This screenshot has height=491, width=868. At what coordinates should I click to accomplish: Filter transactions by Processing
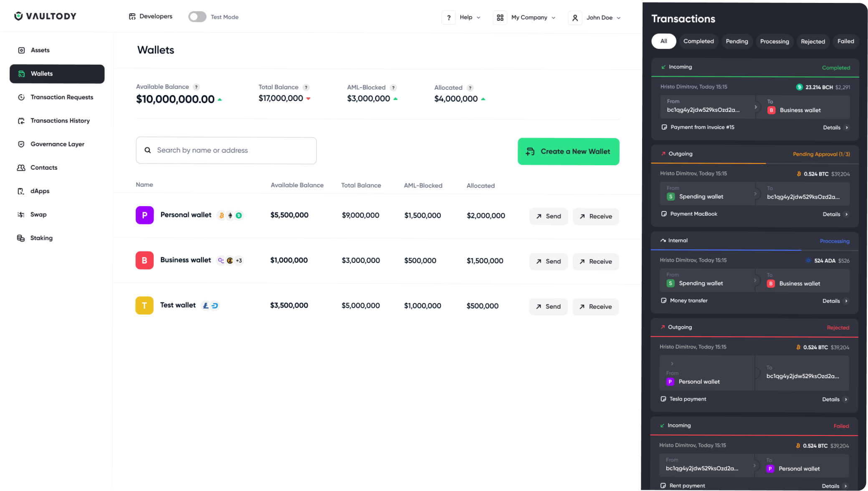pyautogui.click(x=774, y=41)
